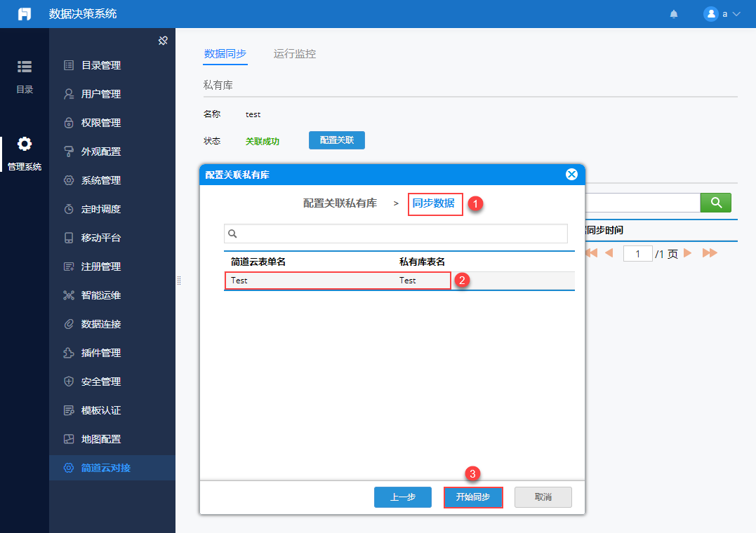Click the 权限管理 lock icon
Screen dimensions: 756x533
tap(69, 123)
